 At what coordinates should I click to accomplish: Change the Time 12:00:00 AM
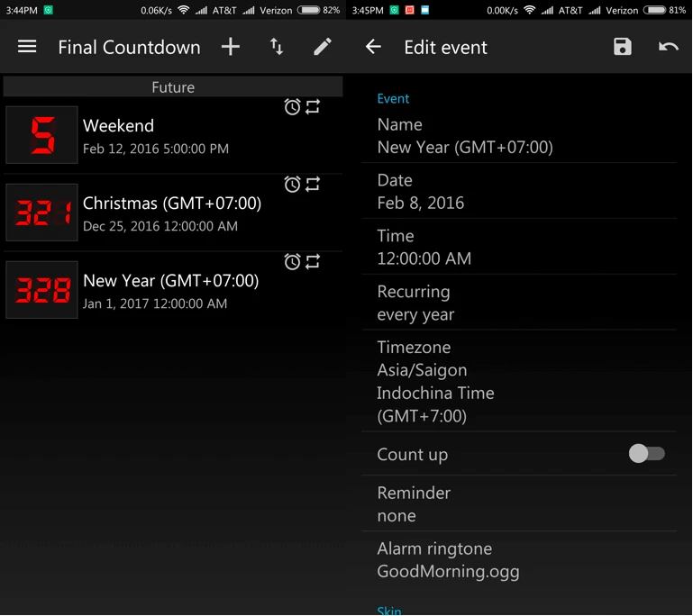click(519, 247)
